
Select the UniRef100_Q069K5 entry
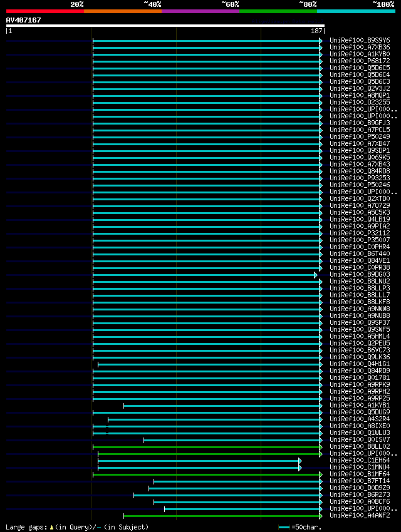pos(360,158)
